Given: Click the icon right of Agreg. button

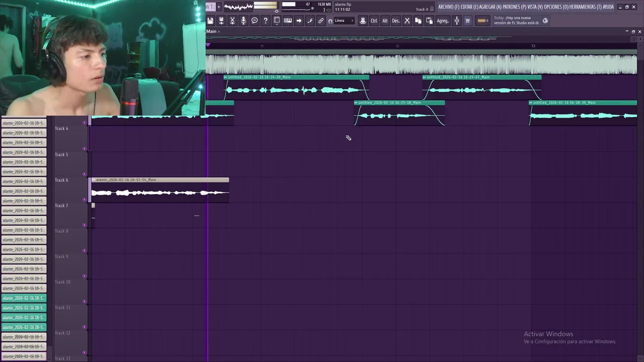Looking at the screenshot, I should pos(457,21).
